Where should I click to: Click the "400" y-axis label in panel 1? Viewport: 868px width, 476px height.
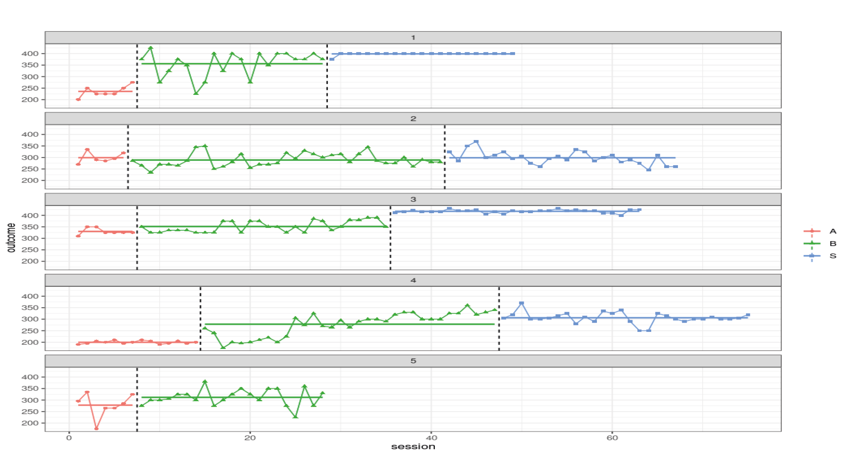click(x=30, y=53)
